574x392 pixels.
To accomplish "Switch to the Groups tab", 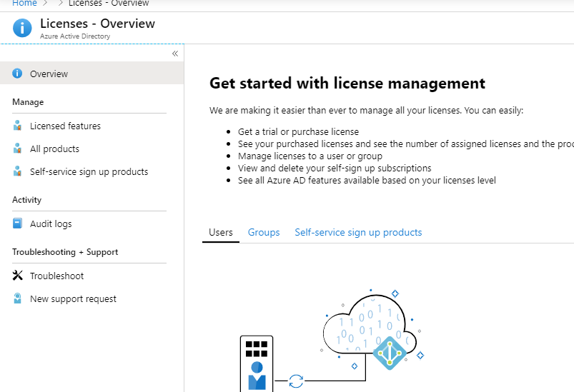I will 264,233.
